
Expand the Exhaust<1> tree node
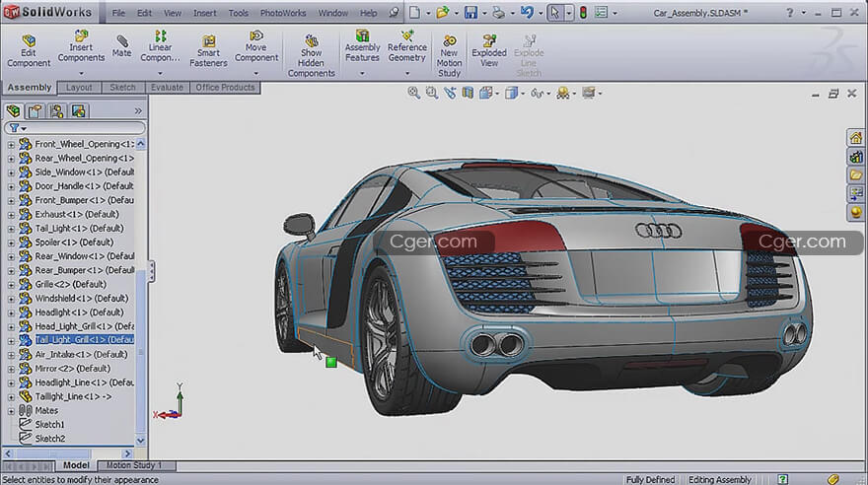pos(11,215)
